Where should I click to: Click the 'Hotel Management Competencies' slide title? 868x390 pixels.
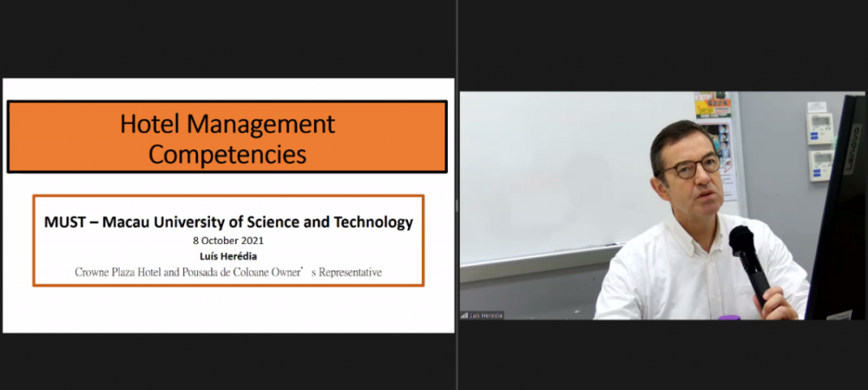227,138
